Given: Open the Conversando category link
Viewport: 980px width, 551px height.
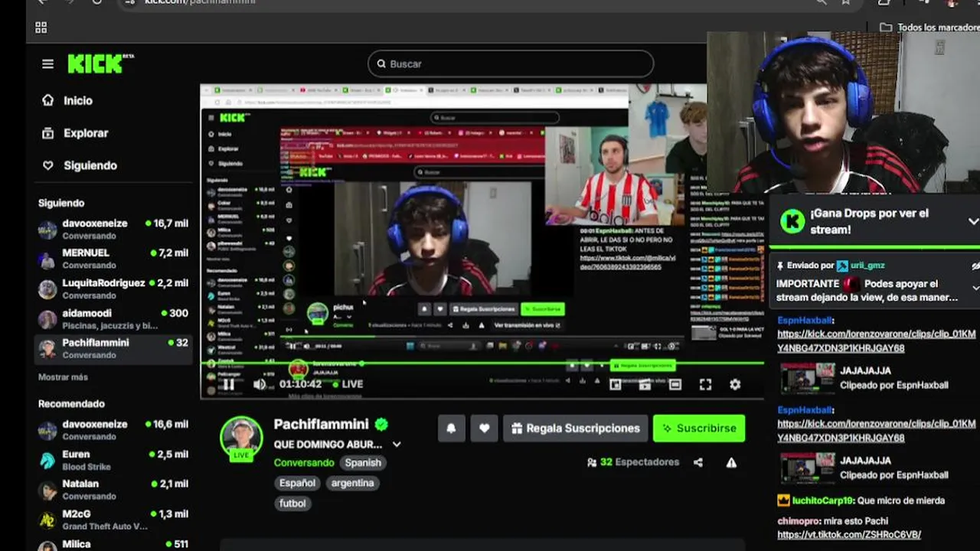Looking at the screenshot, I should tap(304, 463).
